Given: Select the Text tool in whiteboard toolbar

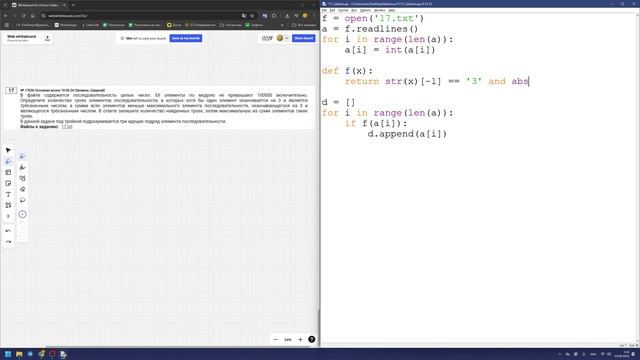Looking at the screenshot, I should tap(8, 195).
